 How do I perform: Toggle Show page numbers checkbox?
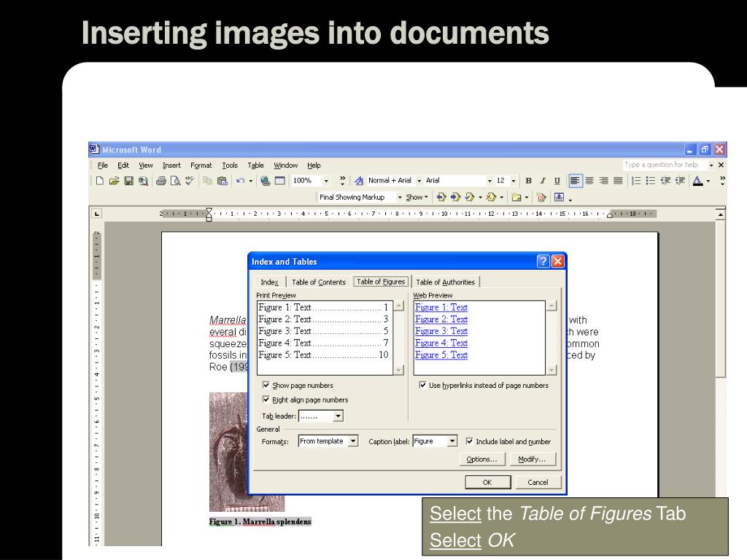click(x=266, y=385)
